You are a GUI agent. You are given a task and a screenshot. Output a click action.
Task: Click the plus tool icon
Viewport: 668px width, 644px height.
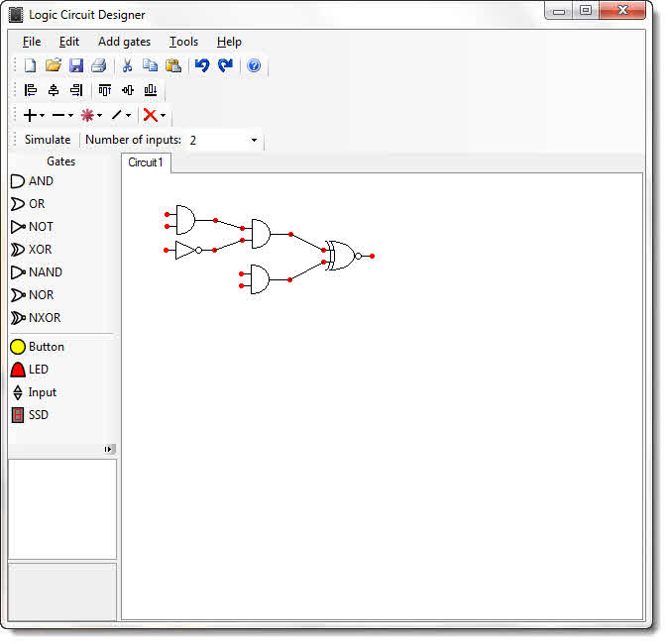[30, 115]
